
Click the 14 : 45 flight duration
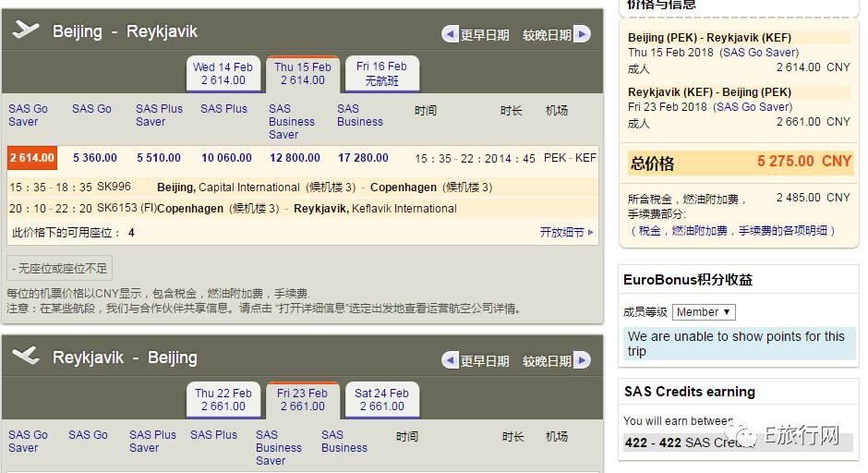515,158
